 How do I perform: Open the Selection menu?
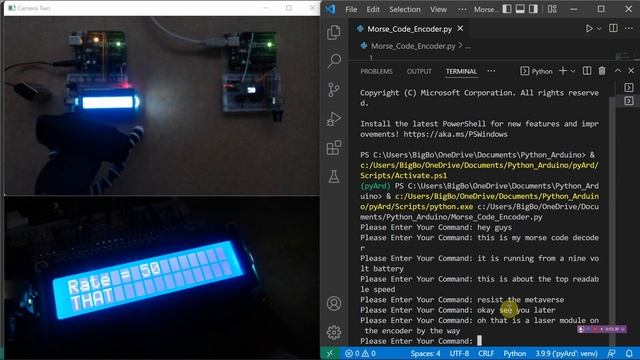(404, 9)
